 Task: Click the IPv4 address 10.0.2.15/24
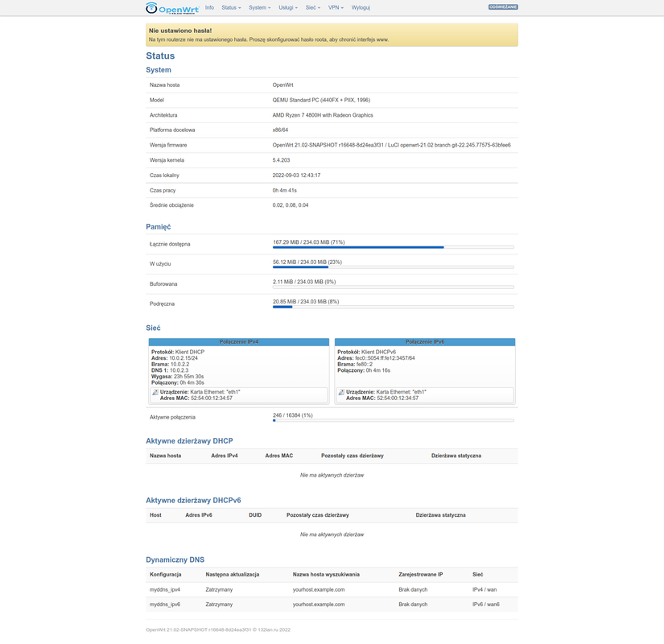coord(184,358)
